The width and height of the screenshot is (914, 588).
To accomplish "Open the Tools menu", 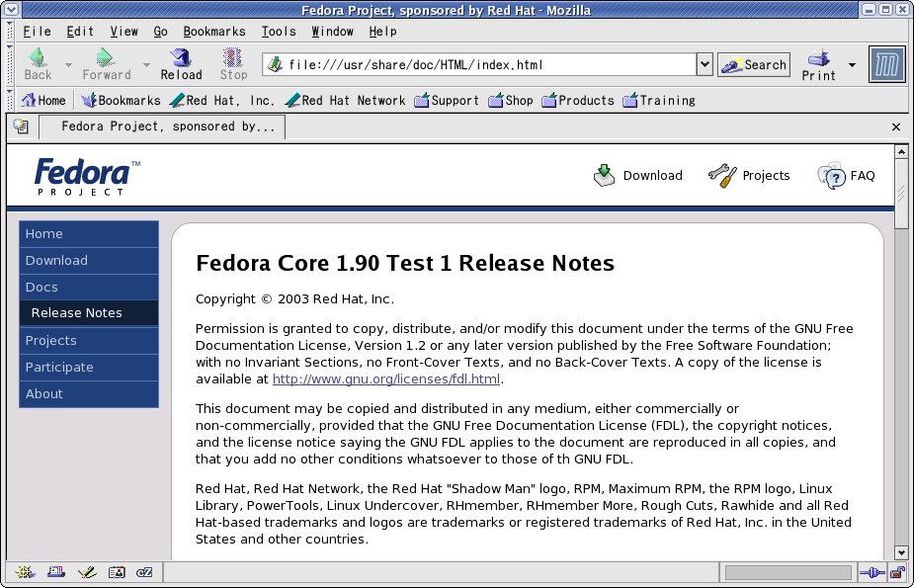I will [279, 32].
